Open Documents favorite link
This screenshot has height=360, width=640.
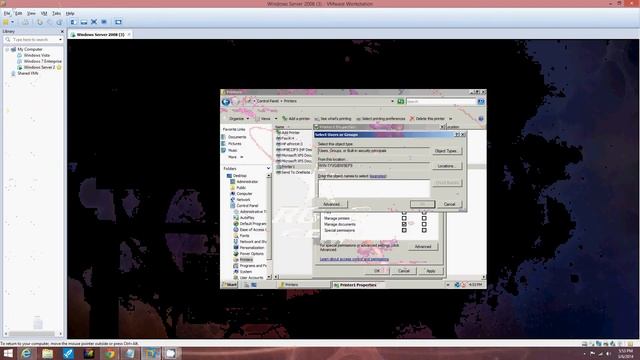pos(234,137)
